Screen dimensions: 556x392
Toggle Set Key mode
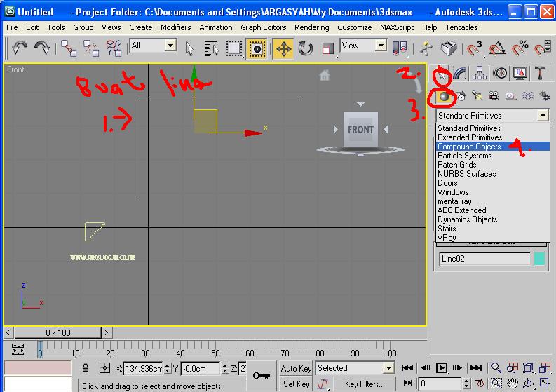pos(296,384)
